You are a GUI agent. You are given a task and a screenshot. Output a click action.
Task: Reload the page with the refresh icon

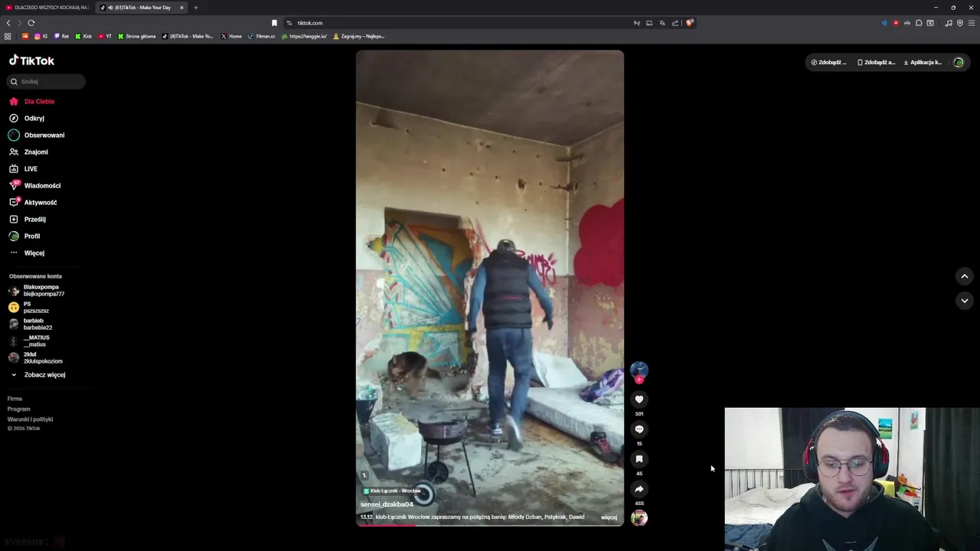[x=31, y=23]
